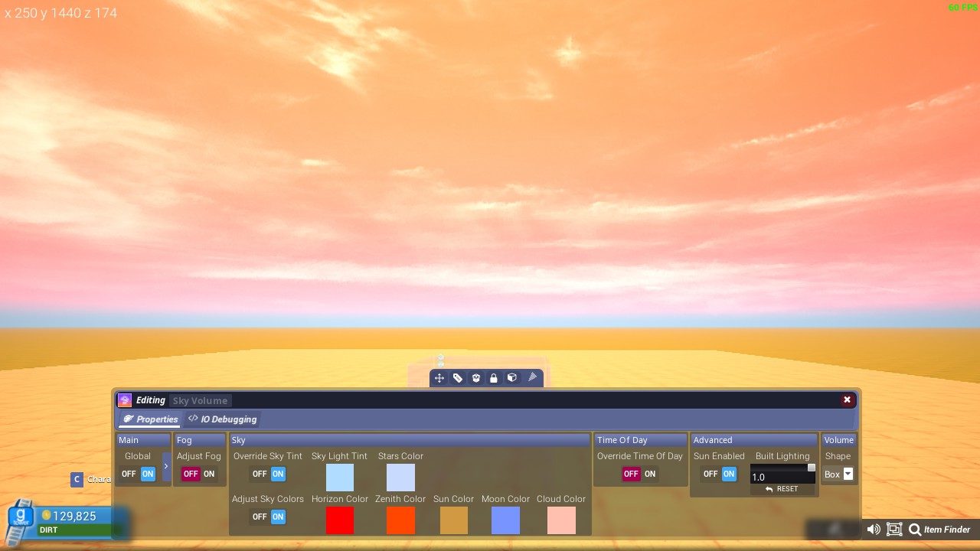Pick the red Horizon Color swatch
Viewport: 980px width, 551px height.
(340, 520)
